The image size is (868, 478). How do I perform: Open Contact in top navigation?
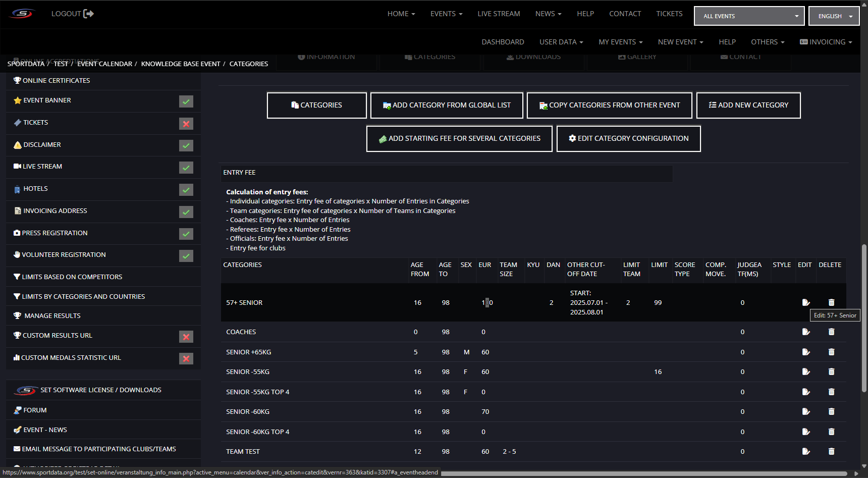(625, 14)
